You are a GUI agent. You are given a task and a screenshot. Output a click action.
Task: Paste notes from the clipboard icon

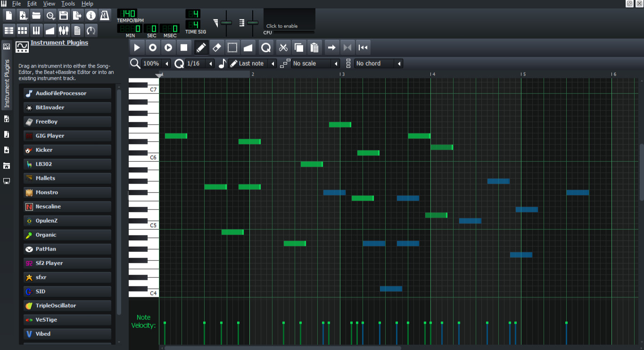point(314,48)
